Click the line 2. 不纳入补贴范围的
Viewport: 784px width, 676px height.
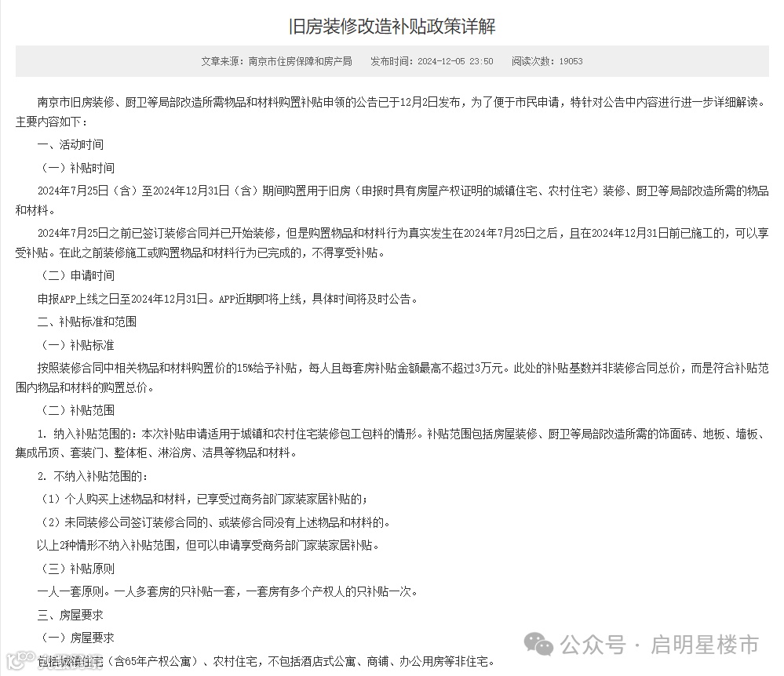click(x=93, y=476)
